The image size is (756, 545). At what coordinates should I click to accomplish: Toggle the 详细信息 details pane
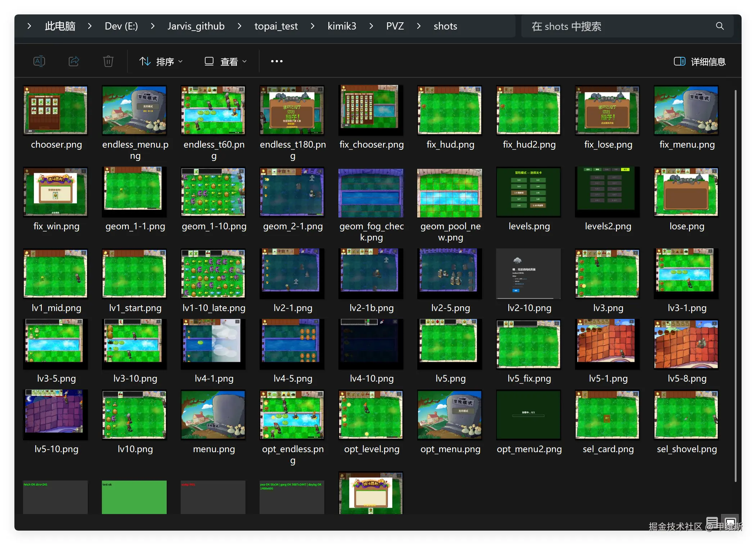coord(699,62)
